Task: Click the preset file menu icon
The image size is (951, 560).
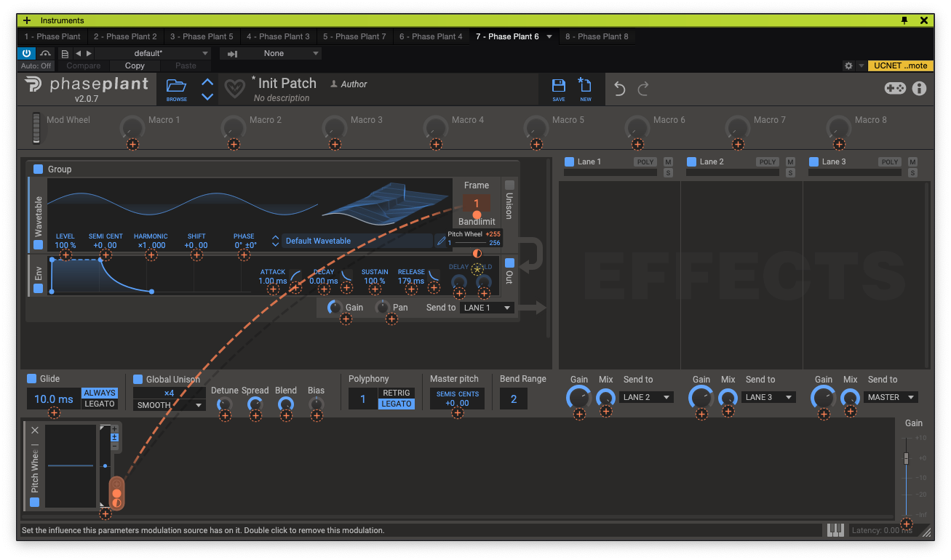Action: [x=65, y=53]
